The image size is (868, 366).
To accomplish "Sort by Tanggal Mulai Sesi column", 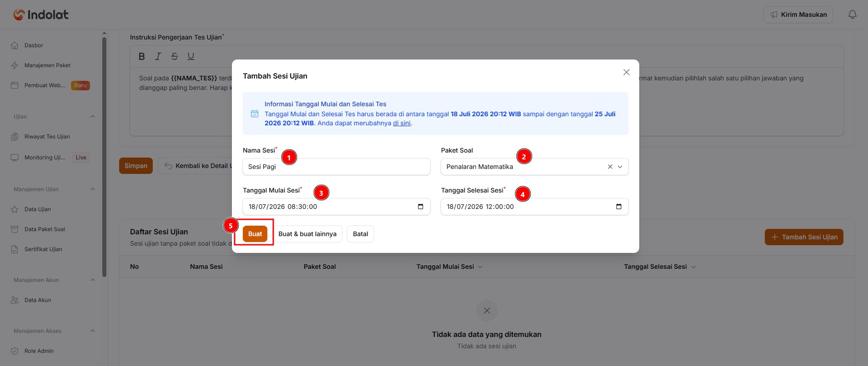I will tap(449, 267).
